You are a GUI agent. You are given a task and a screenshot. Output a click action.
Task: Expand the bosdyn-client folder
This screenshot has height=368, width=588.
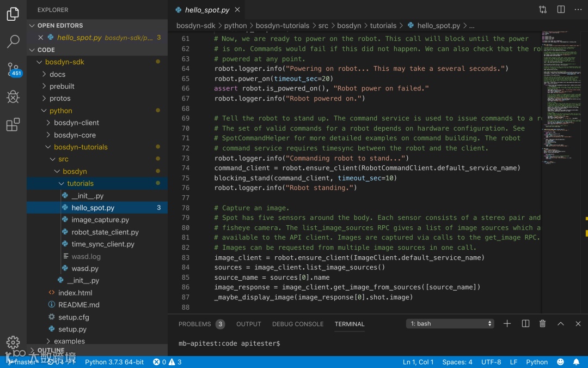point(76,123)
